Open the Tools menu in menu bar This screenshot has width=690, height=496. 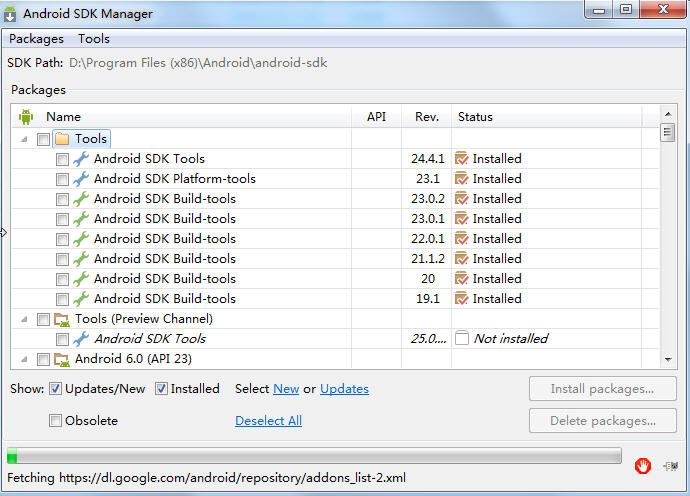pyautogui.click(x=94, y=39)
